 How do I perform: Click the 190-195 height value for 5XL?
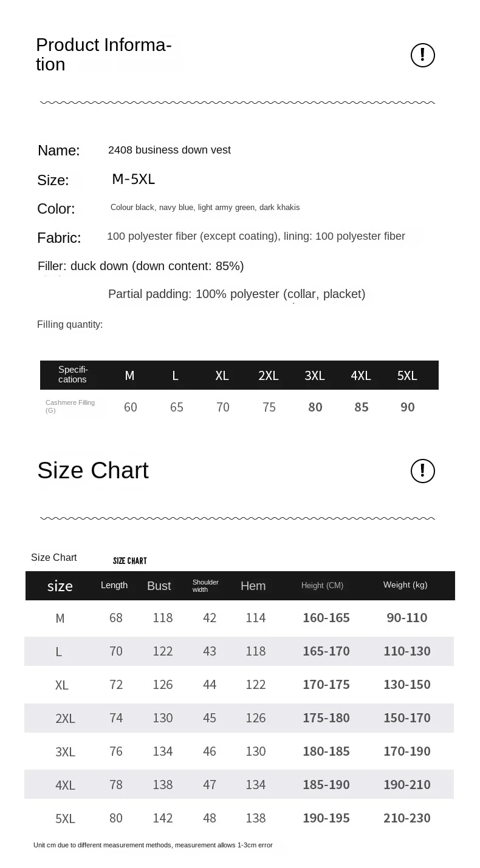pos(326,818)
